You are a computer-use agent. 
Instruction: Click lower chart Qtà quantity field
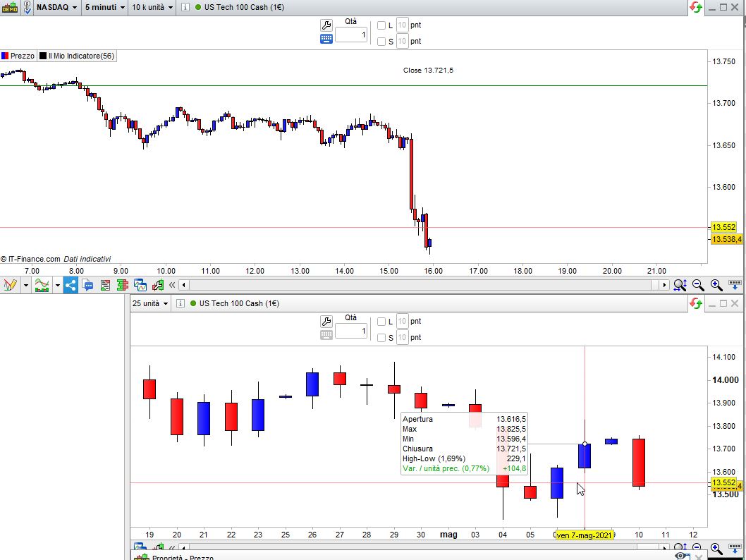351,331
